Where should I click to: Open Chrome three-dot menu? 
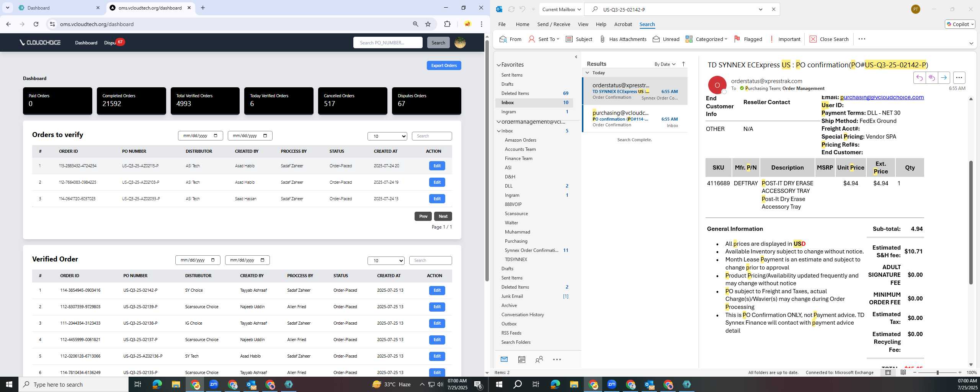pos(482,24)
